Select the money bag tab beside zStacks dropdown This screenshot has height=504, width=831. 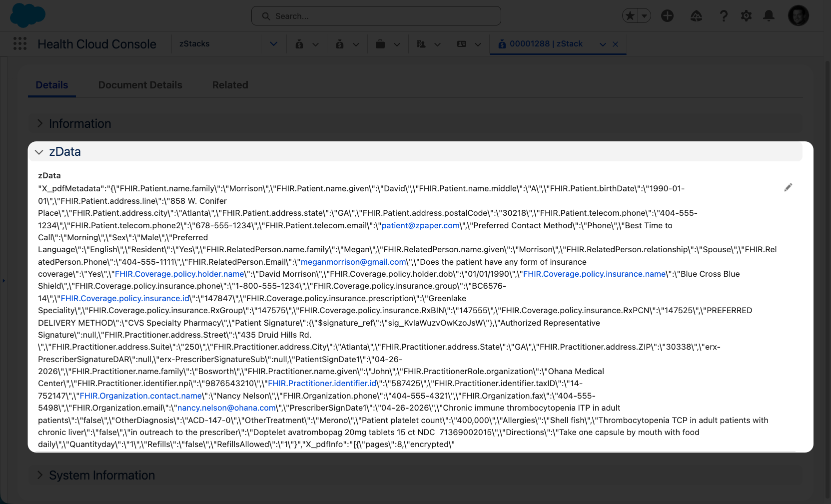click(x=299, y=44)
